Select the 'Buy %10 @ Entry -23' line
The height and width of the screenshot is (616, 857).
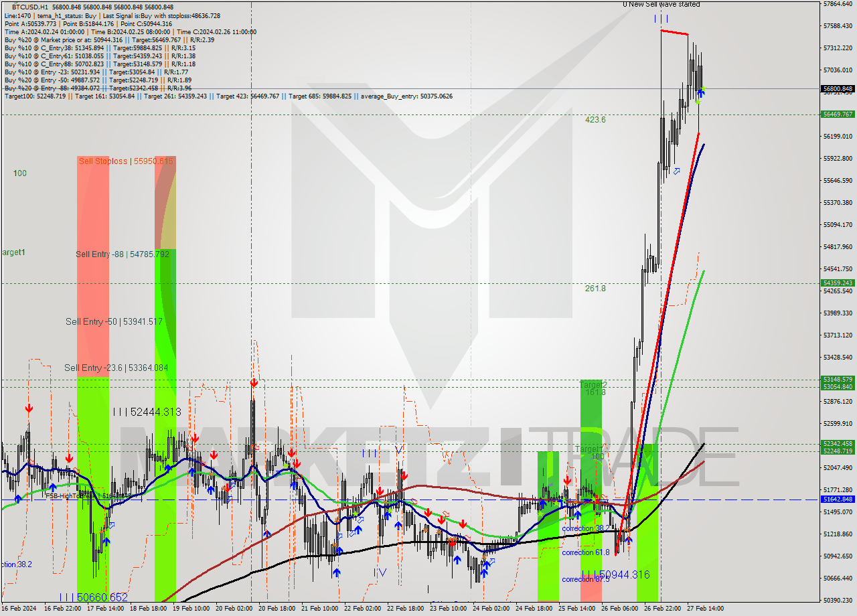tap(96, 72)
